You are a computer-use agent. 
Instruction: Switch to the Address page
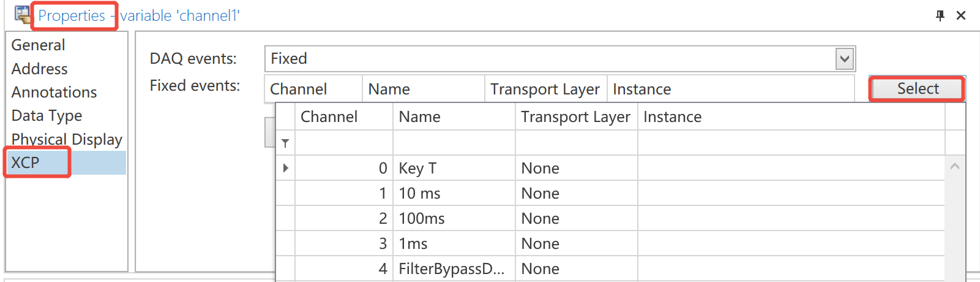[39, 69]
